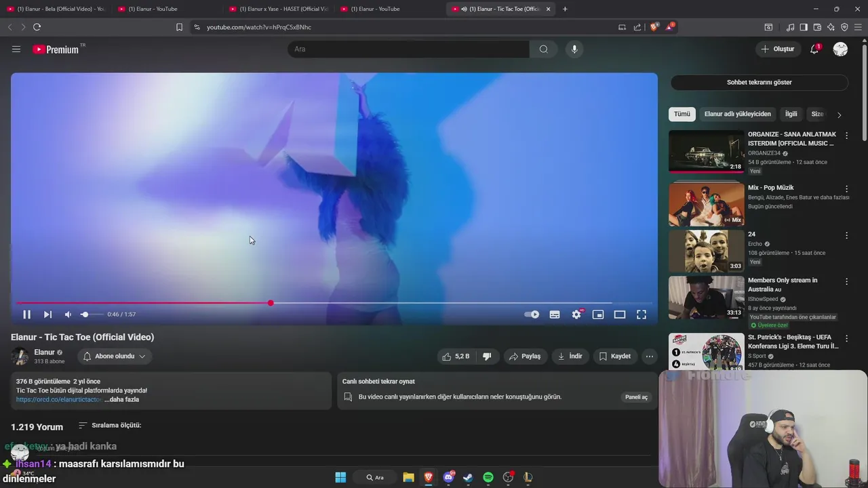Open options for 'Members Only stream' video
Screen dimensions: 868x488
coord(846,281)
